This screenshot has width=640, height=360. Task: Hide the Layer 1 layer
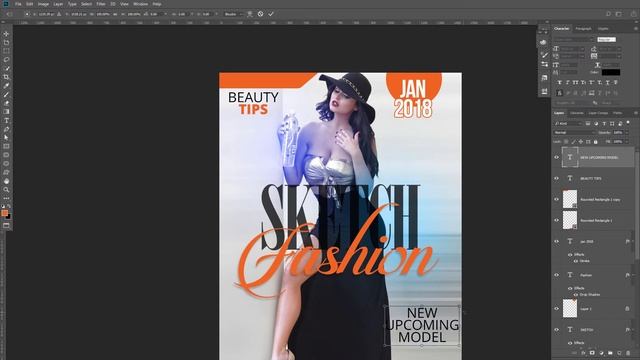(556, 309)
